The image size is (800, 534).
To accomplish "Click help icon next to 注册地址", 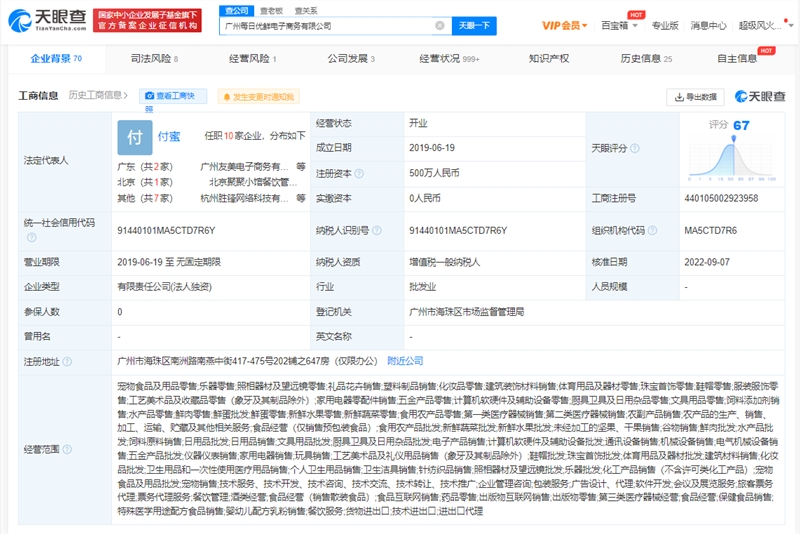I will click(x=67, y=362).
